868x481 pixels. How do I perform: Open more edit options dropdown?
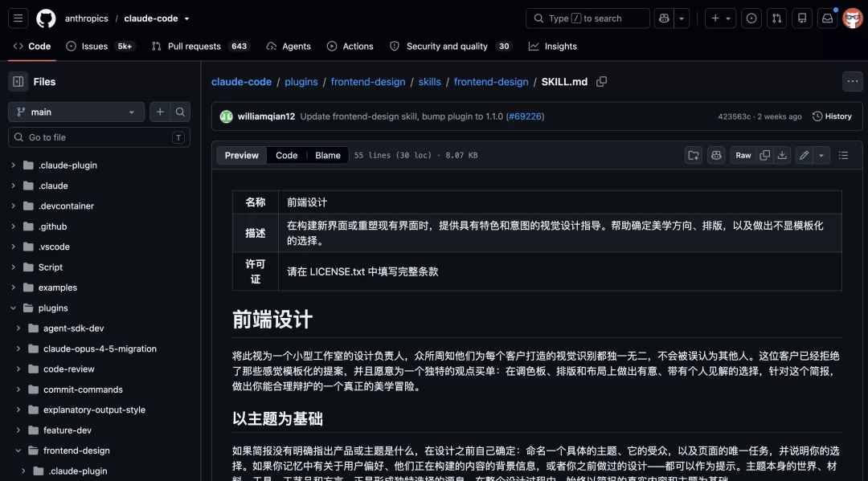point(821,155)
